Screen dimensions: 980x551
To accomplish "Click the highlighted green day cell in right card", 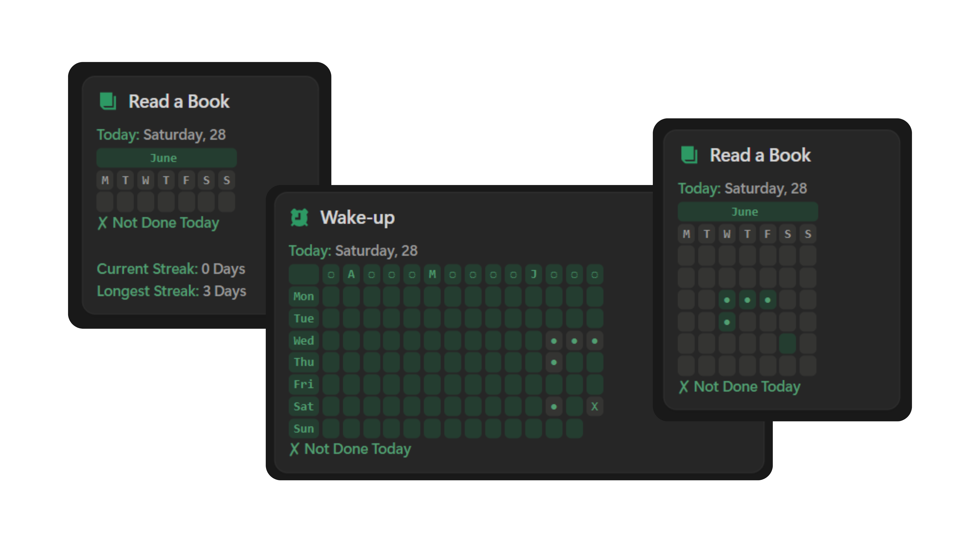I will 788,344.
